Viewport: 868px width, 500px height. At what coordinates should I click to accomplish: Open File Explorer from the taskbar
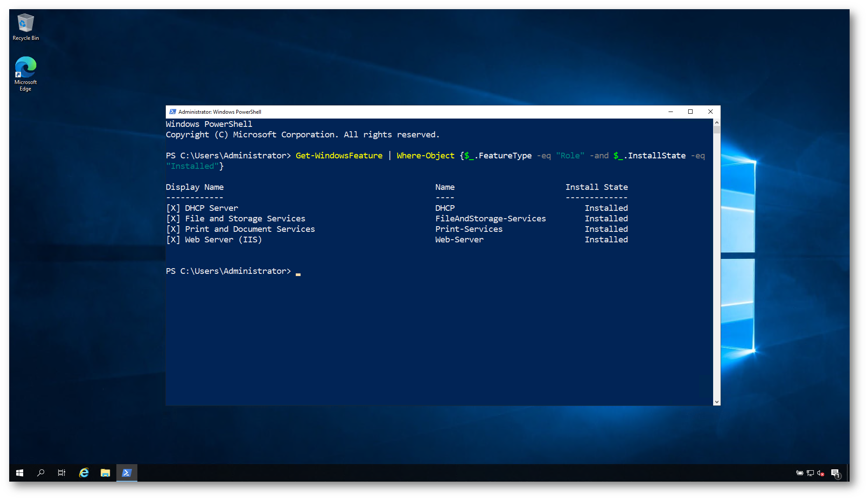point(105,473)
